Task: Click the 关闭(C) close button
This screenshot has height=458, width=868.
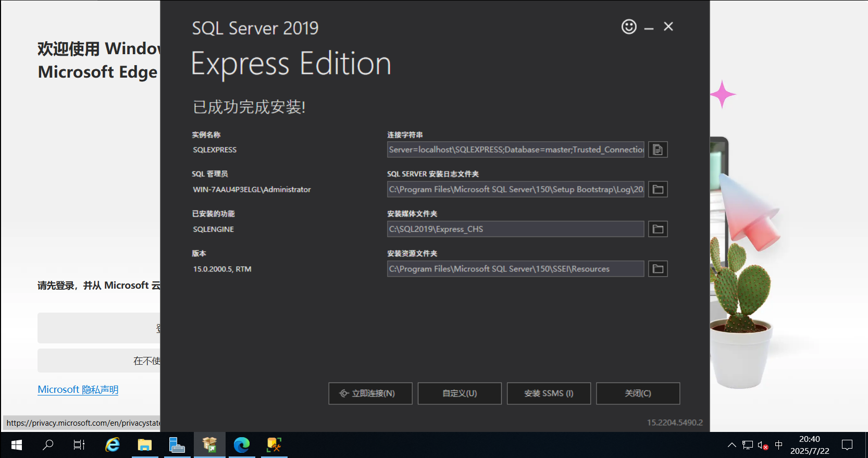Action: (x=638, y=393)
